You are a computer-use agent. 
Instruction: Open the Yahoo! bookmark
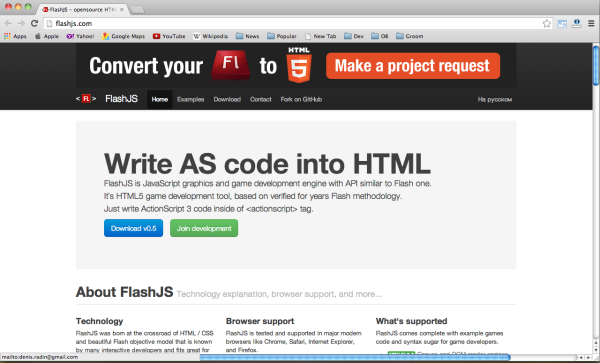point(80,36)
